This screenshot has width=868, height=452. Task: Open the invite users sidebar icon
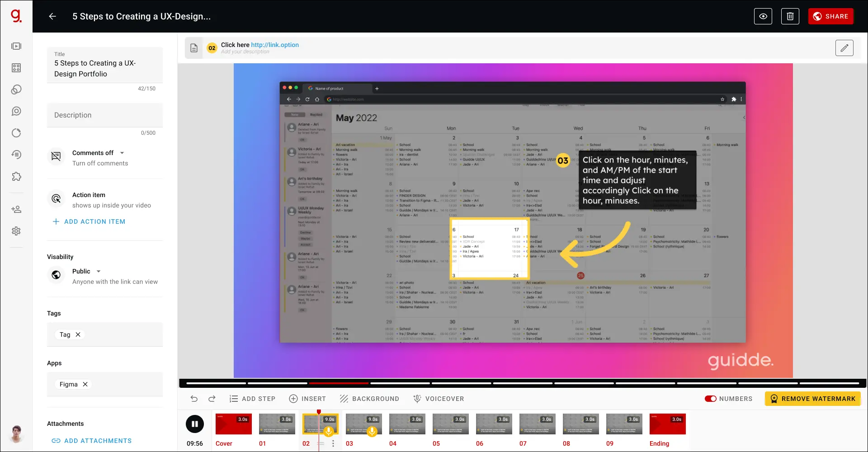click(x=16, y=209)
